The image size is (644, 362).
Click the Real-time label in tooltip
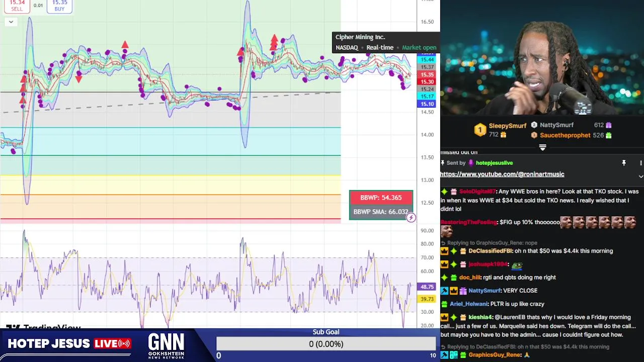tap(380, 48)
